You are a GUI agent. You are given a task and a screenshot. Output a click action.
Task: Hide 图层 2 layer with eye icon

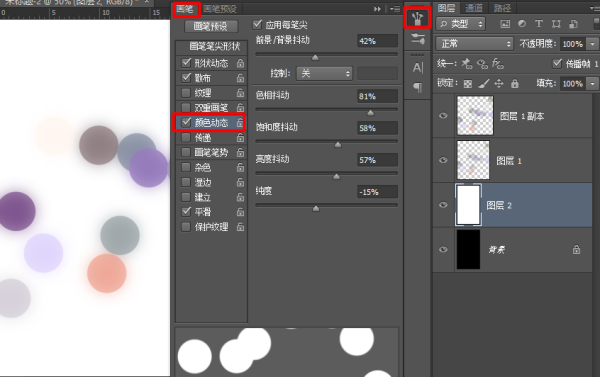pos(443,205)
